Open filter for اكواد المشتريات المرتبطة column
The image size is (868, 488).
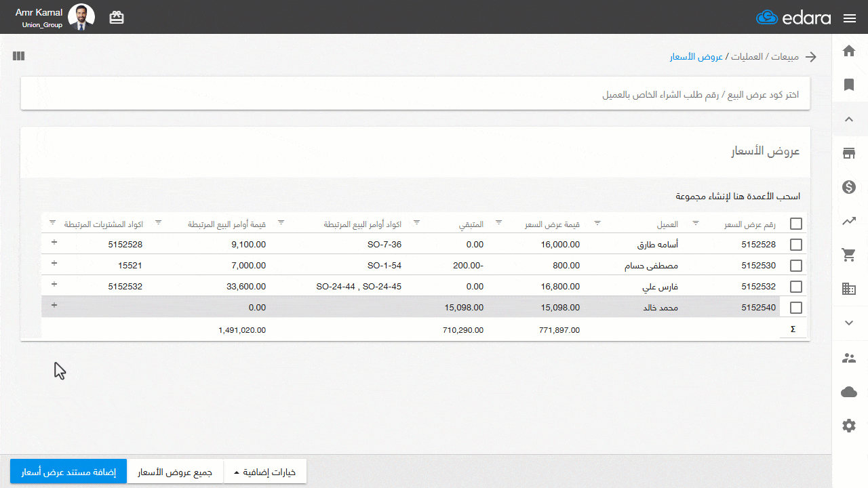(53, 222)
